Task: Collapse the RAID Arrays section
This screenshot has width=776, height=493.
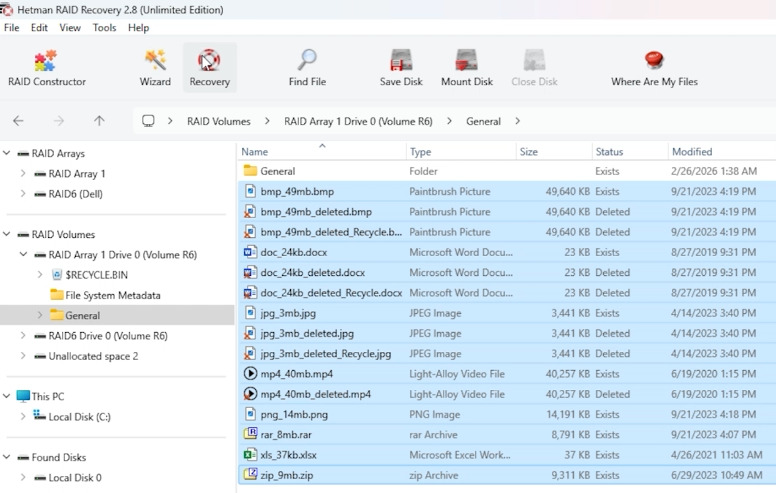Action: [6, 153]
